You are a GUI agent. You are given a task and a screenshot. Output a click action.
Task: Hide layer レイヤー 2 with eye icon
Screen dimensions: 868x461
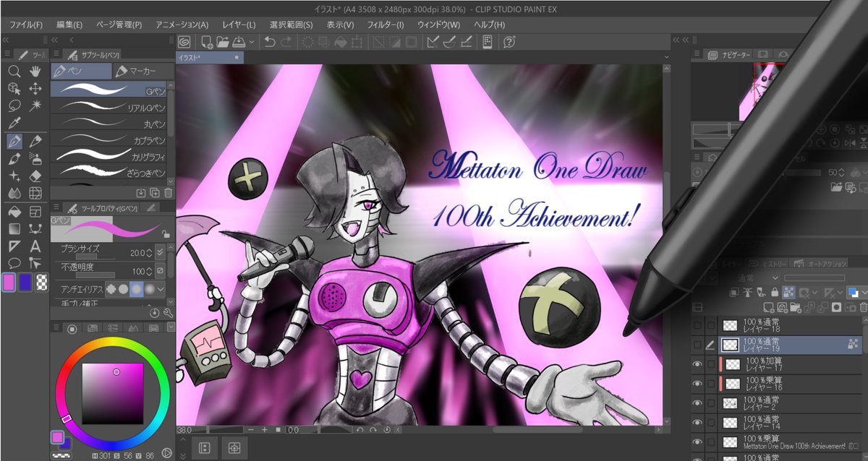pos(697,403)
